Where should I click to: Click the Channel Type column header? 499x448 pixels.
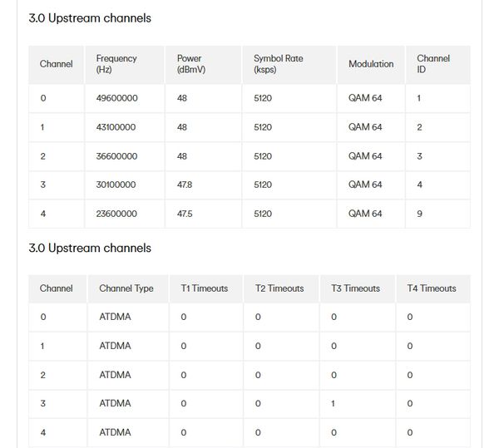[128, 288]
